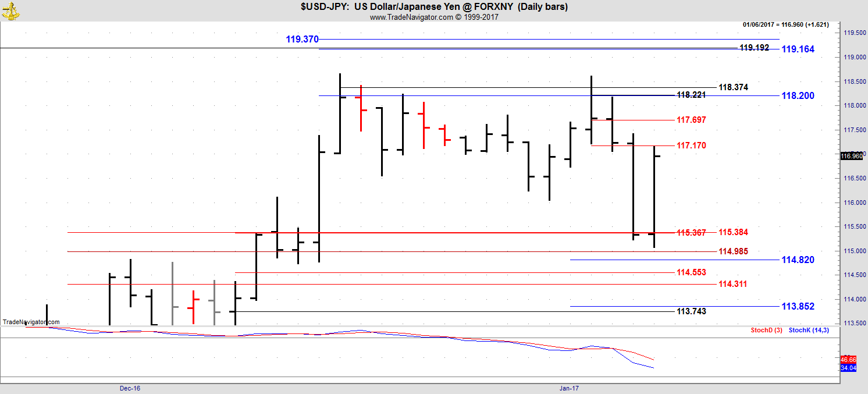This screenshot has width=868, height=394.
Task: Select the red 114.311 level label
Action: pyautogui.click(x=733, y=284)
